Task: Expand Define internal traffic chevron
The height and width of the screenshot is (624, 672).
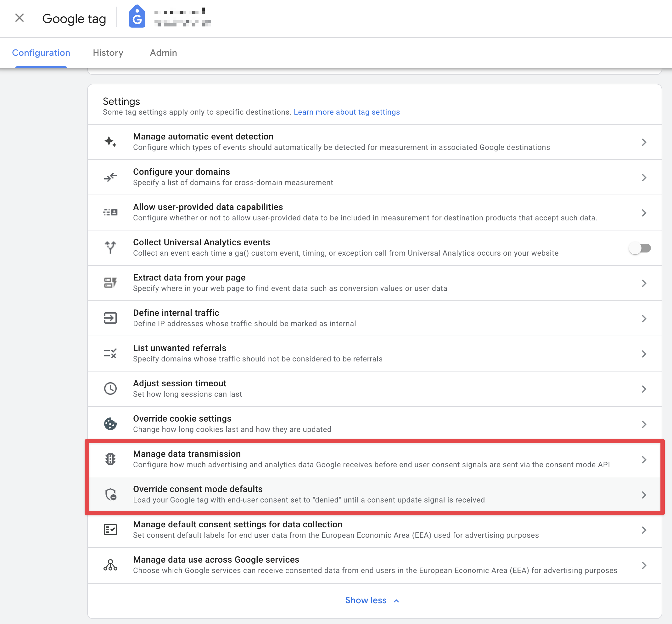Action: 644,319
